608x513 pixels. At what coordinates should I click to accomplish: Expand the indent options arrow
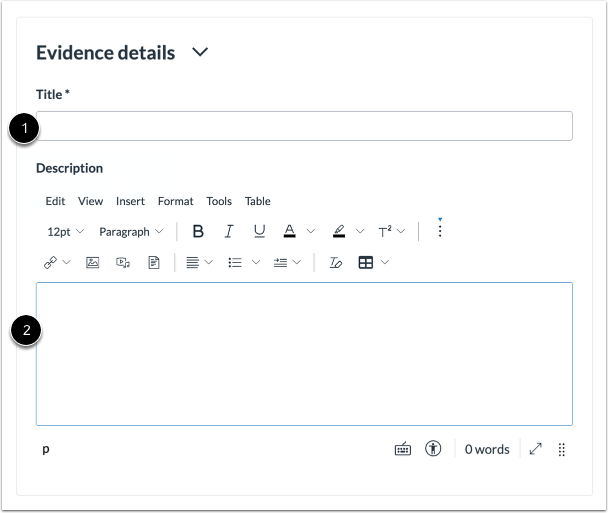pyautogui.click(x=297, y=263)
